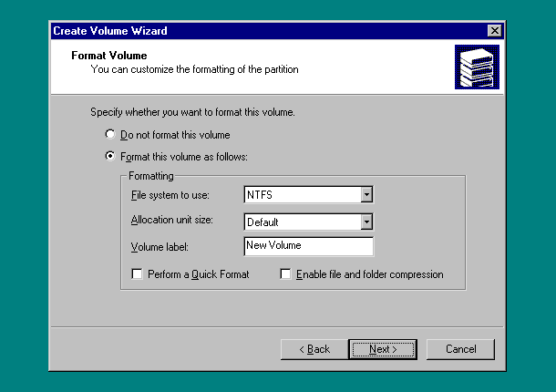Cancel the Create Volume Wizard
Screen dimensions: 556x392
[460, 349]
